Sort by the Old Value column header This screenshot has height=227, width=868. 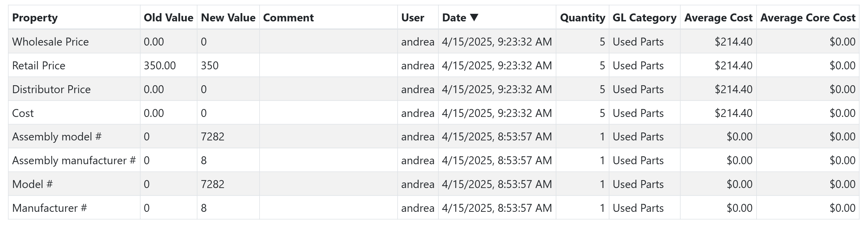168,18
